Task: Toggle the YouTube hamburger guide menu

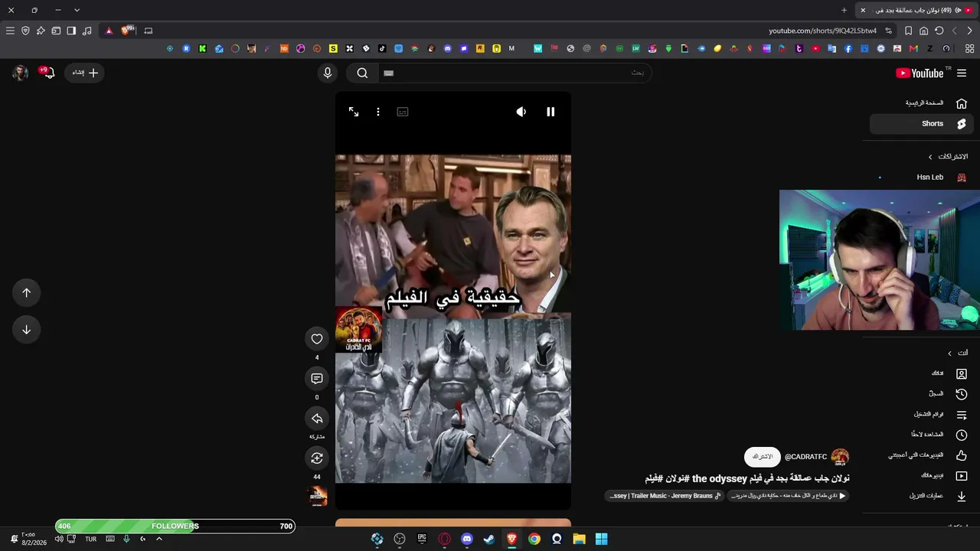Action: [962, 73]
